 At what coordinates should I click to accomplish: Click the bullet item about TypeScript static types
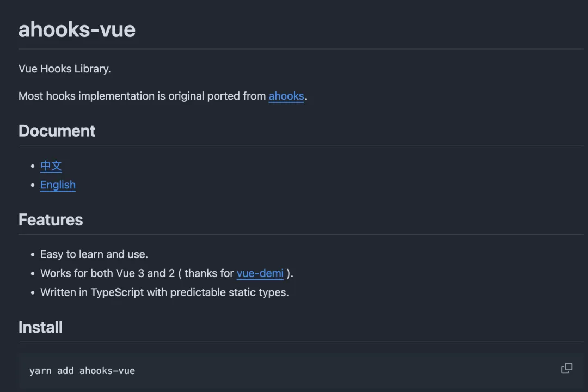click(x=164, y=292)
